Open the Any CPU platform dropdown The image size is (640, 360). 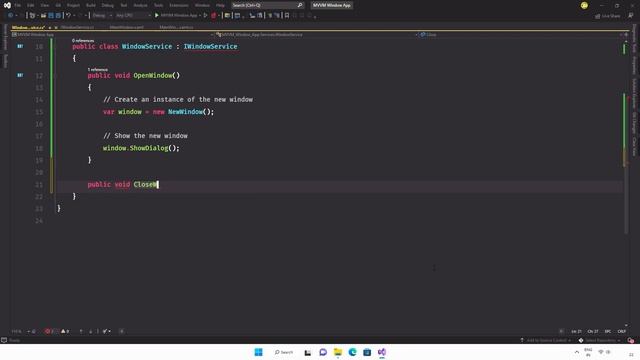coord(133,16)
